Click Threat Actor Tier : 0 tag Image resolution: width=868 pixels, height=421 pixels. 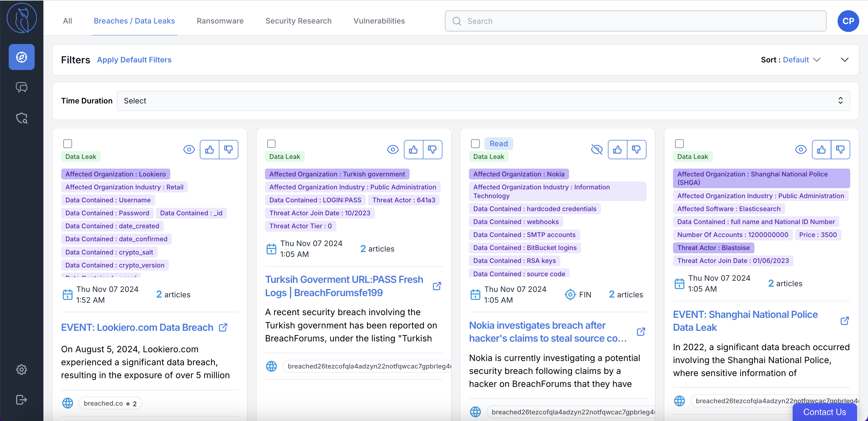coord(300,226)
